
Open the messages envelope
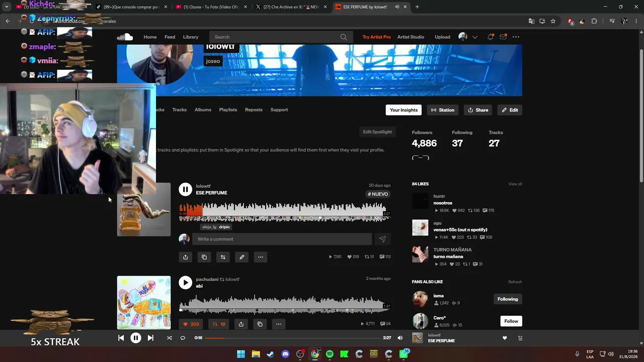click(x=503, y=37)
